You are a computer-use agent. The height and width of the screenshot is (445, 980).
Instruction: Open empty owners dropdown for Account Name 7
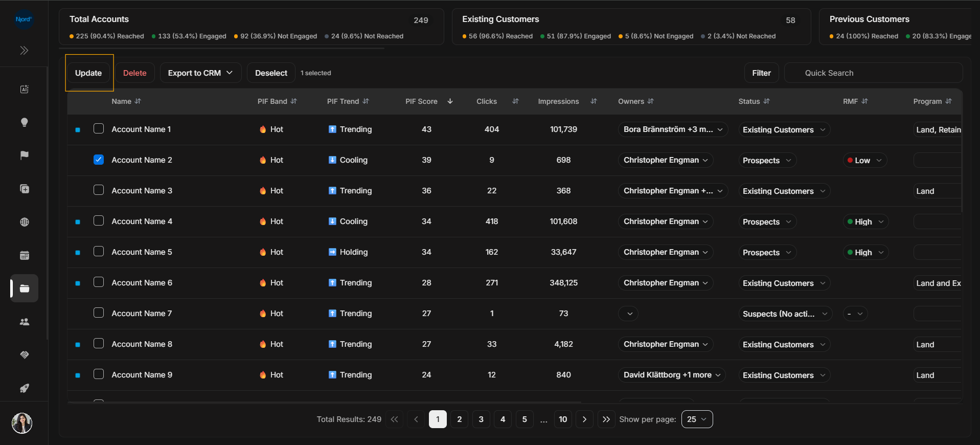[x=628, y=314]
